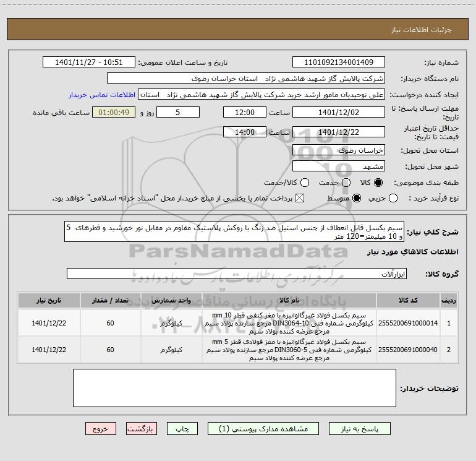Click the جزئیات اطلاعات نیاز header title
Viewport: 476px width, 461px height.
coord(422,30)
